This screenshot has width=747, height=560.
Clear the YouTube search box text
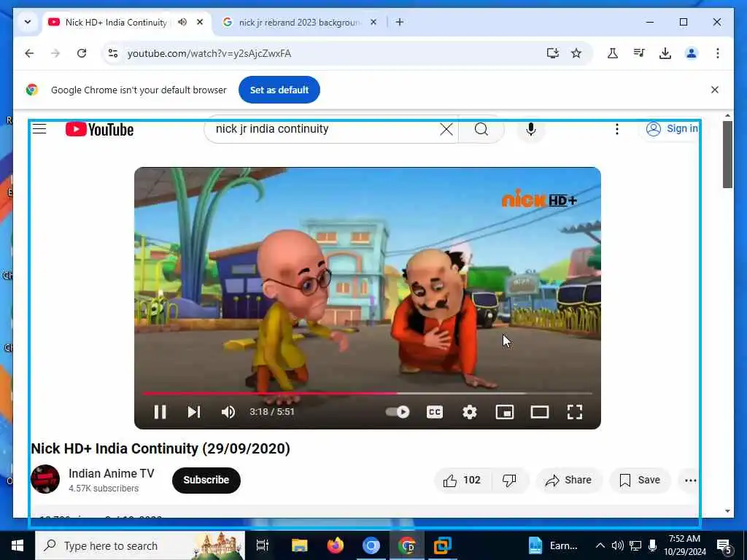coord(446,129)
